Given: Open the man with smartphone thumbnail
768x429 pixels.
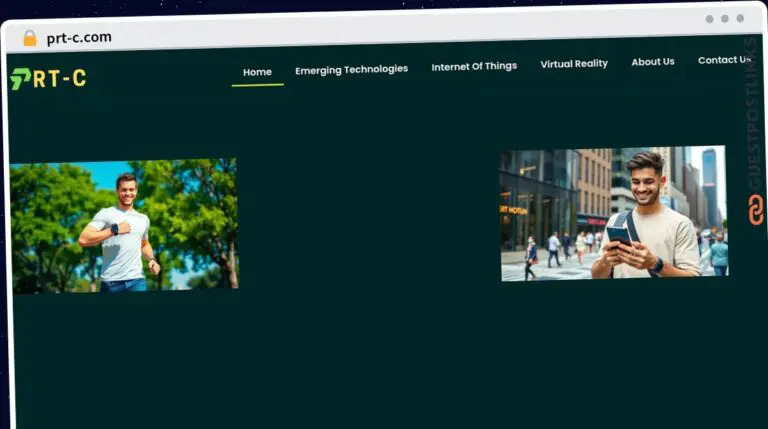Looking at the screenshot, I should 613,214.
